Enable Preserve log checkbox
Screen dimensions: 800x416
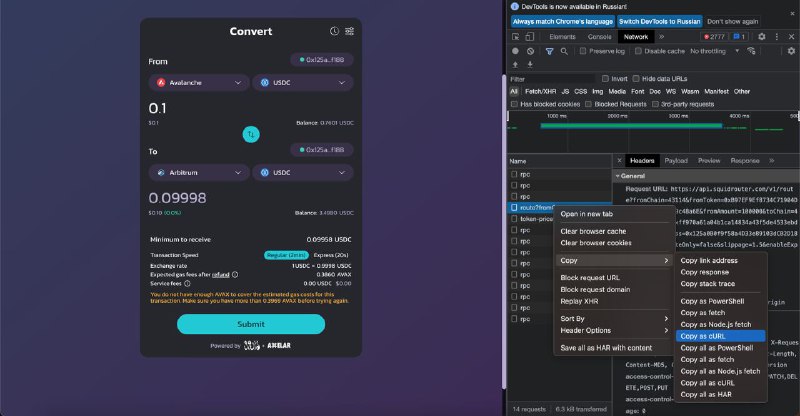583,51
